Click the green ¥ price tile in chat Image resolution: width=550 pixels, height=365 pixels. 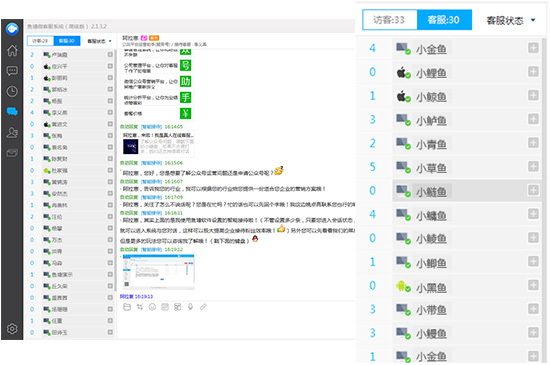186,114
